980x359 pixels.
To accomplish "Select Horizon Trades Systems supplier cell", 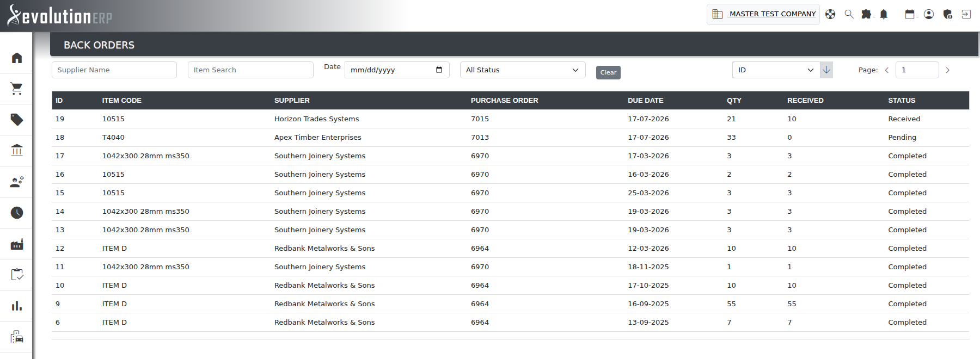I will [x=317, y=119].
